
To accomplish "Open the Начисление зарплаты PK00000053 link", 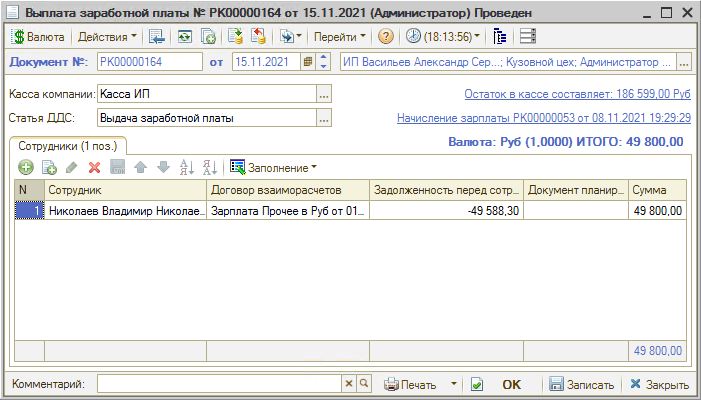I will (x=543, y=118).
